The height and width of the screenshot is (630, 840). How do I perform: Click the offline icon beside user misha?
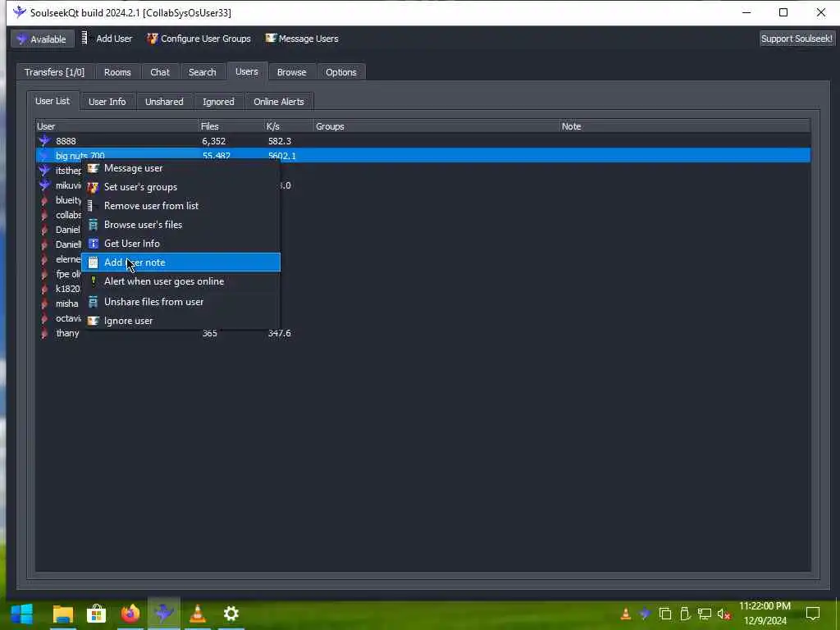click(x=44, y=304)
